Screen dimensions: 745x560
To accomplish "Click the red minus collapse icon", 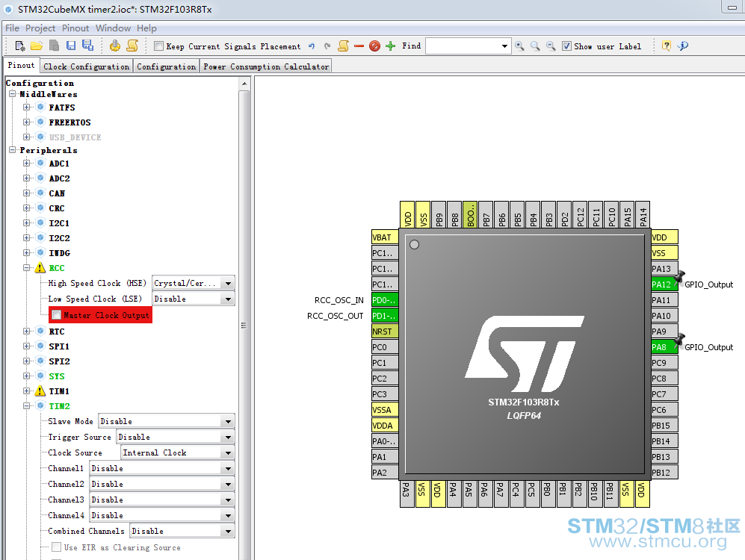I will click(x=359, y=46).
